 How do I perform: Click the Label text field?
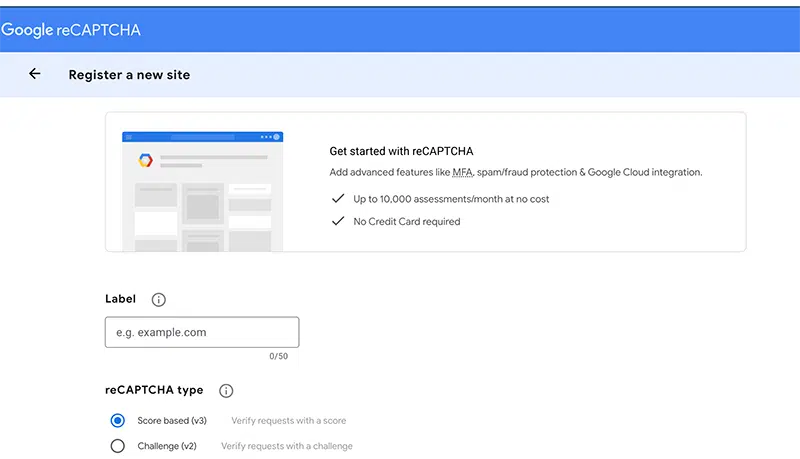click(x=202, y=332)
